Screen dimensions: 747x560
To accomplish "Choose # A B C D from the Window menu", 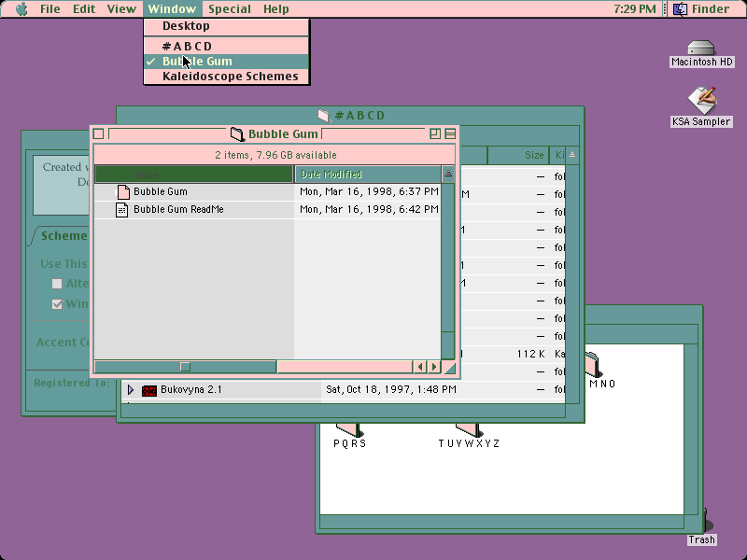I will pyautogui.click(x=226, y=46).
